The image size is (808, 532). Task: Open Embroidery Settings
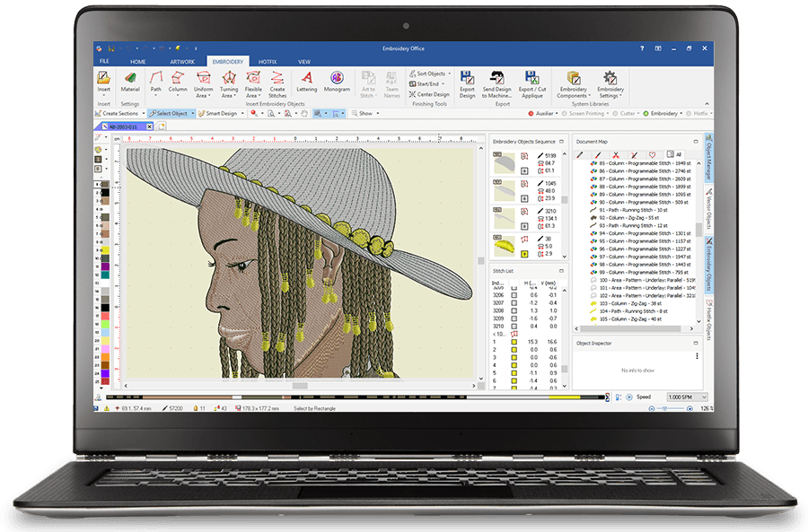(x=610, y=84)
